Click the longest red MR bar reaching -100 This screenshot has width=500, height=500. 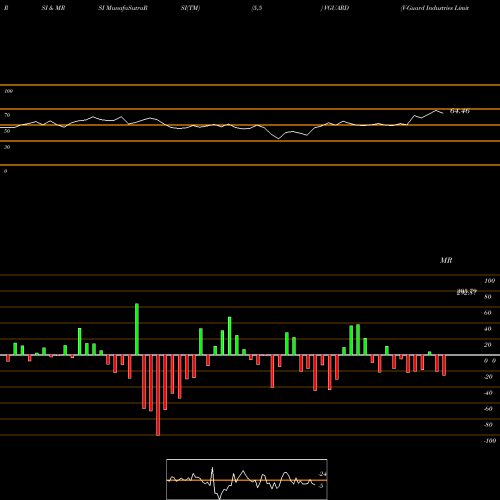tap(158, 395)
